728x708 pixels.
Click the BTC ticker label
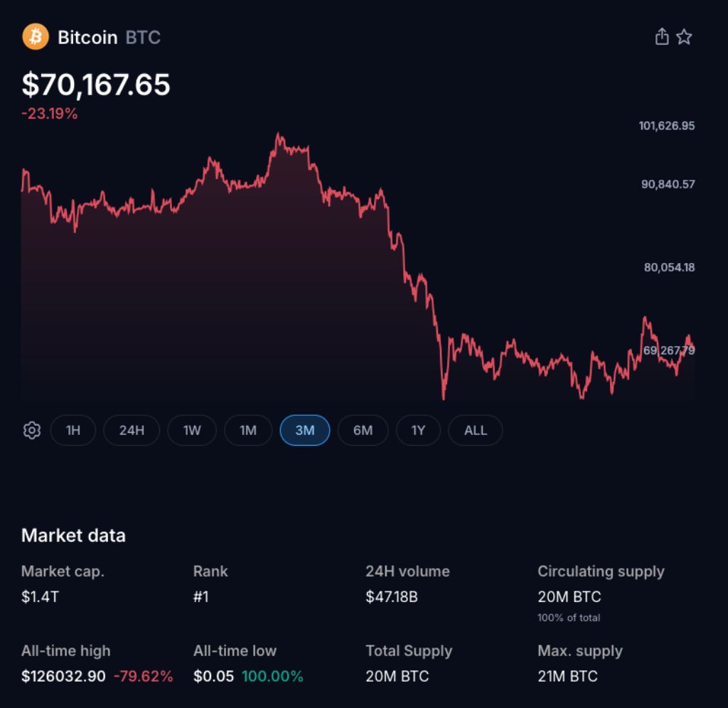pos(143,38)
